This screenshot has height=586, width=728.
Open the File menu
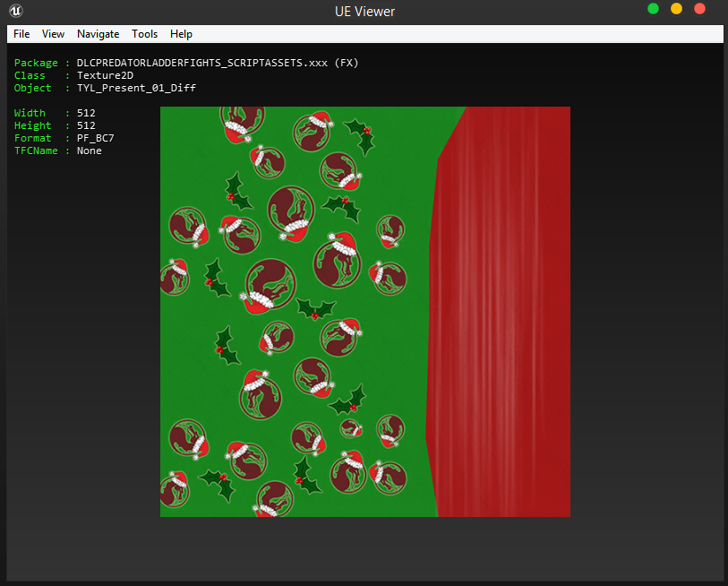coord(21,34)
